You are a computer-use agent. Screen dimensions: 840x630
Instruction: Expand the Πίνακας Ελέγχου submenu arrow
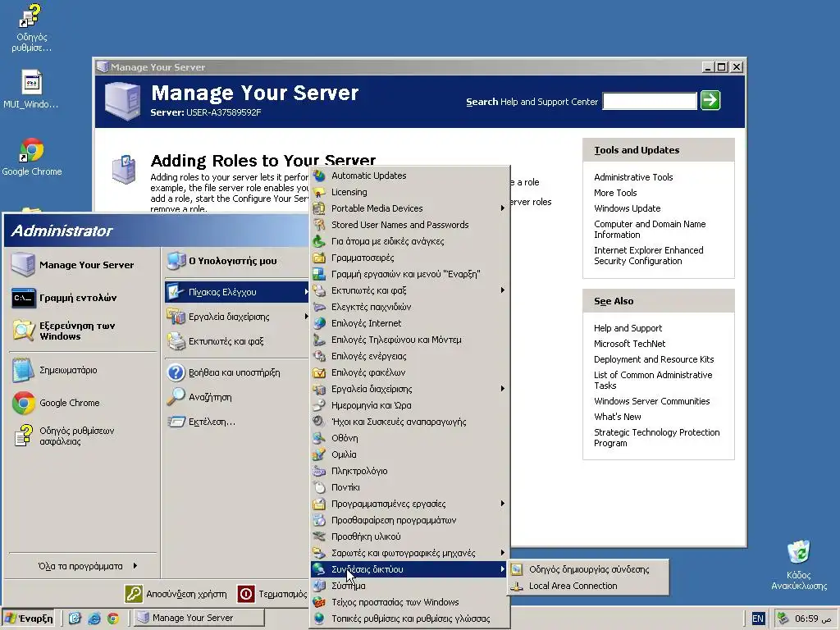[306, 292]
